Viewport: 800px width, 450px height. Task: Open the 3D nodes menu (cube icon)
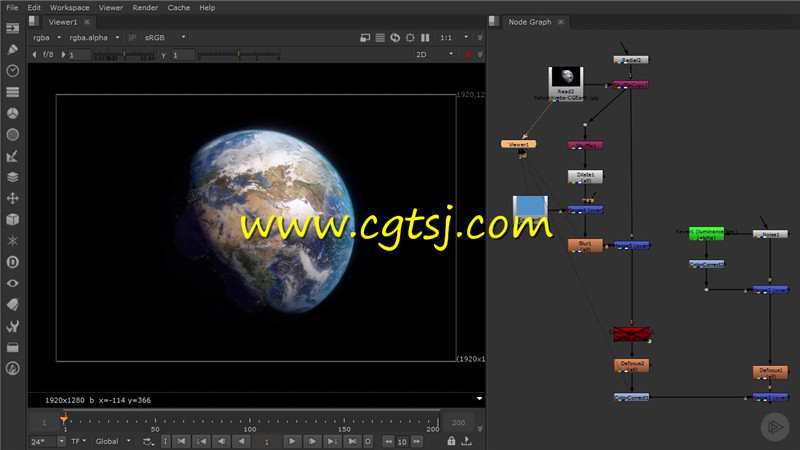[13, 219]
